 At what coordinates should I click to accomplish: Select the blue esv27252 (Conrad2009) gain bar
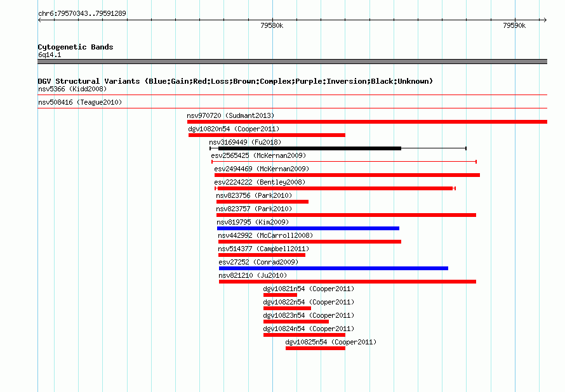(334, 268)
